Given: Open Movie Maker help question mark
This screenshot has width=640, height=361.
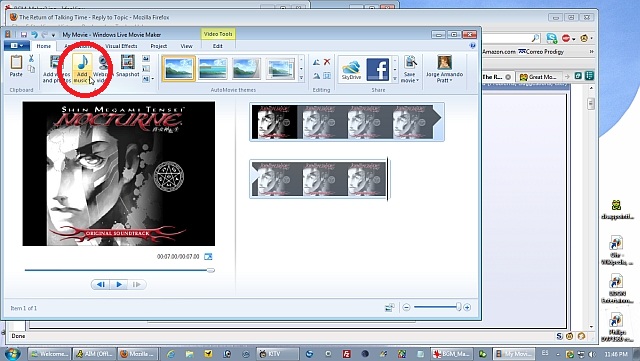Looking at the screenshot, I should (x=473, y=46).
